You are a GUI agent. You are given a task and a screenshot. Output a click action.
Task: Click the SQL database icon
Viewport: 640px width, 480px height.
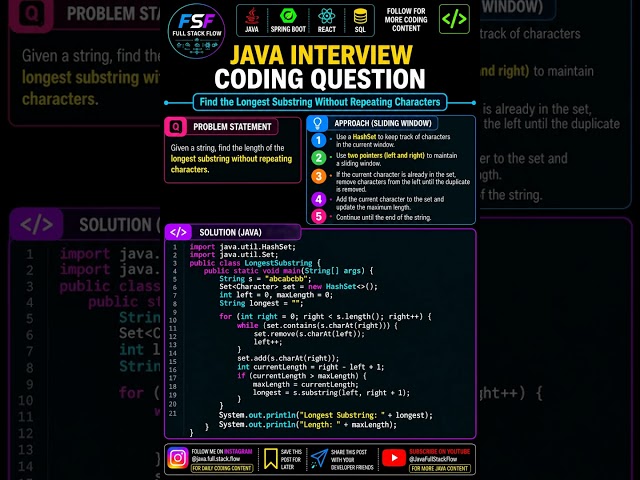pyautogui.click(x=360, y=16)
